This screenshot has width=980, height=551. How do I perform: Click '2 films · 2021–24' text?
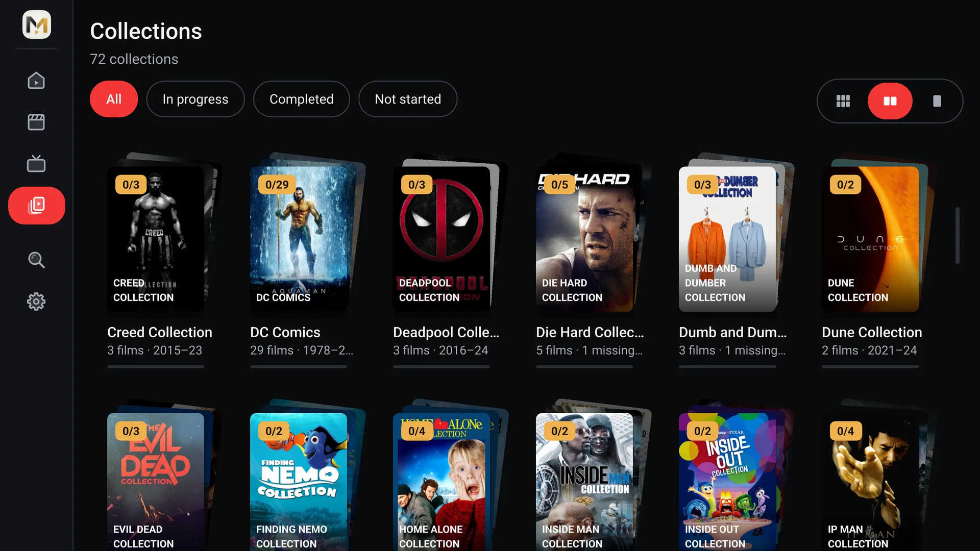point(869,350)
